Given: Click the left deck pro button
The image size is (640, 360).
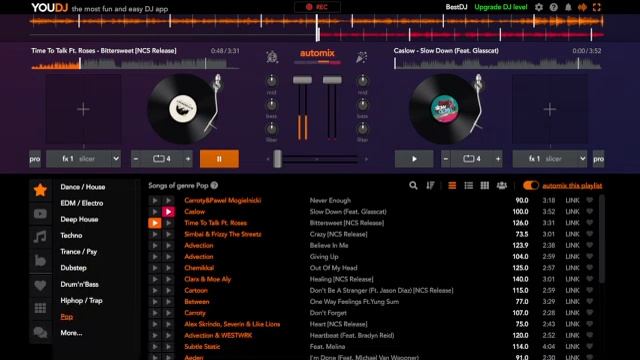Looking at the screenshot, I should 35,159.
